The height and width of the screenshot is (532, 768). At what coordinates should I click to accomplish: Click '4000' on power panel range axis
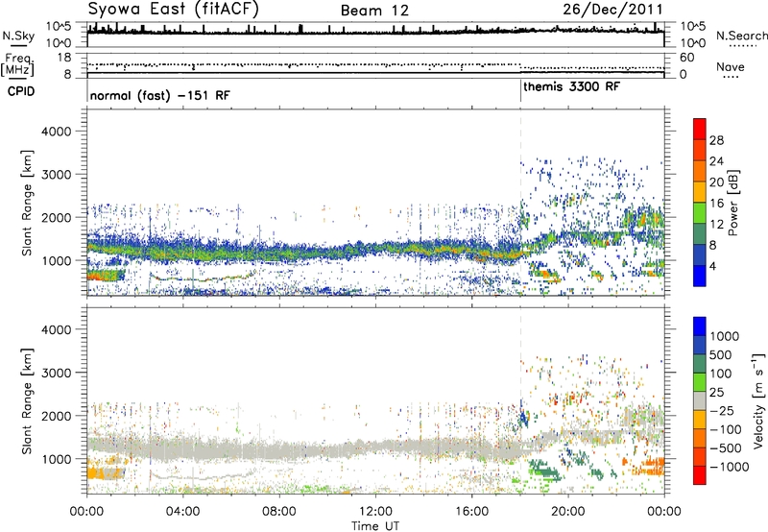(56, 132)
